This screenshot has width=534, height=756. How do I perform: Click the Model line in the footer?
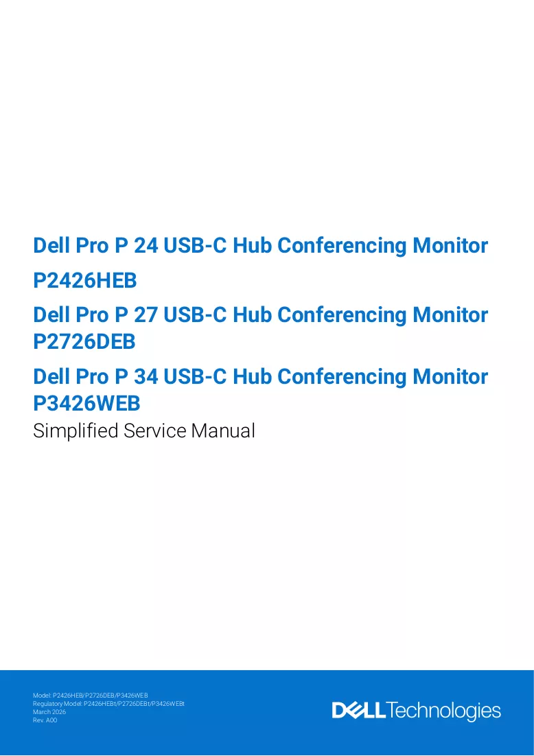pos(90,696)
